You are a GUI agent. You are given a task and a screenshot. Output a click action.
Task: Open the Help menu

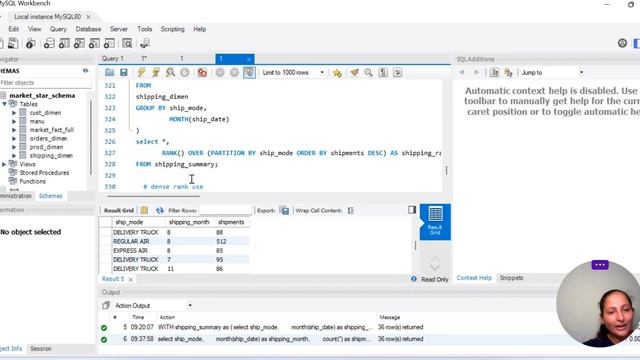[x=200, y=29]
